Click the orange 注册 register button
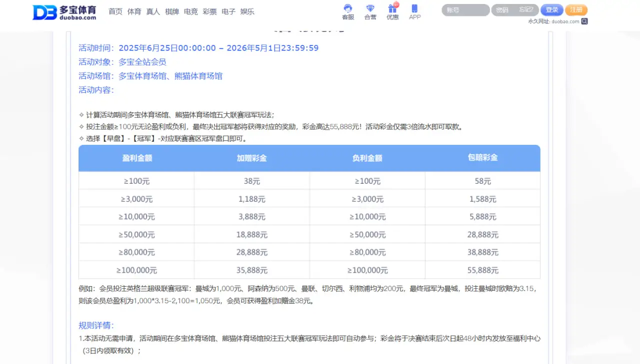The image size is (640, 364). pyautogui.click(x=576, y=9)
